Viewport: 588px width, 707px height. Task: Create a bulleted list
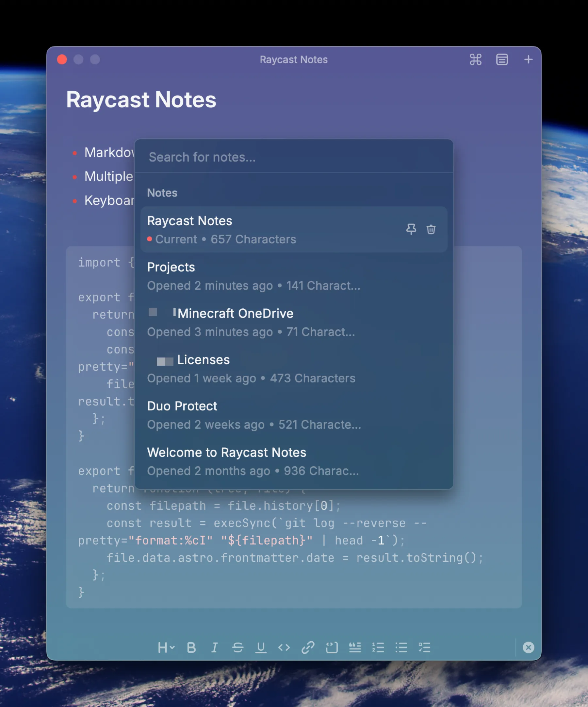pyautogui.click(x=401, y=647)
